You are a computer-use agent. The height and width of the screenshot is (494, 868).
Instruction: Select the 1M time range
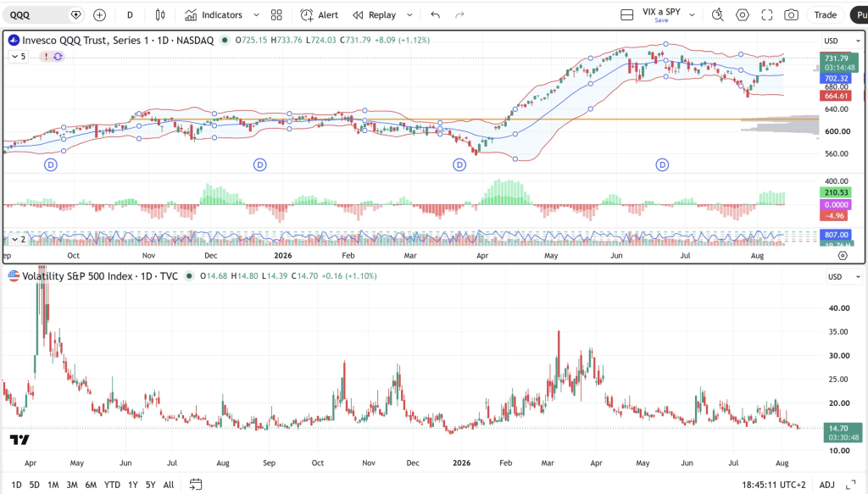click(53, 485)
